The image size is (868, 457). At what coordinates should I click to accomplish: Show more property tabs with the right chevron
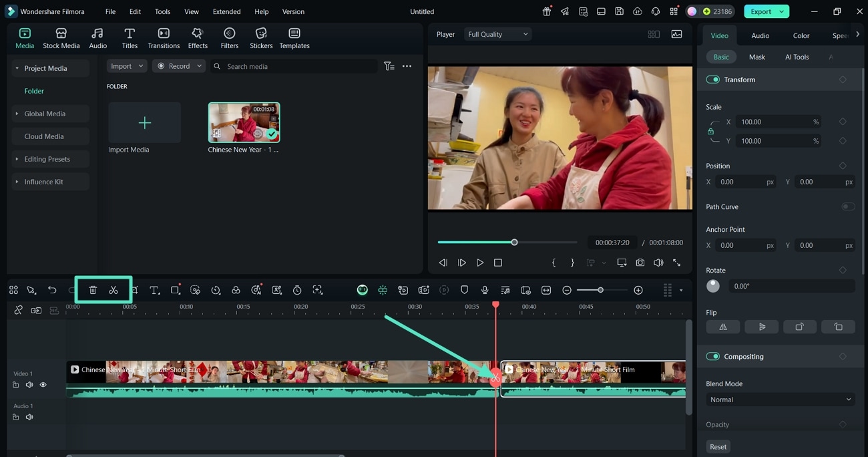tap(858, 35)
